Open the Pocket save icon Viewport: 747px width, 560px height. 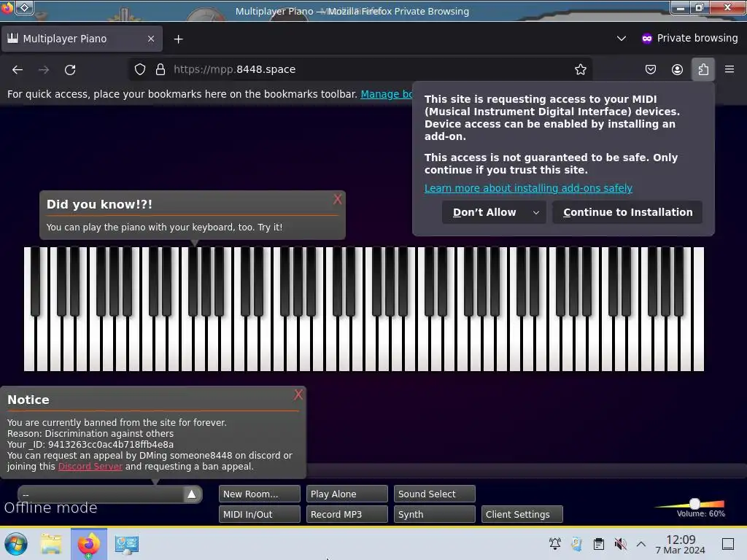click(650, 69)
